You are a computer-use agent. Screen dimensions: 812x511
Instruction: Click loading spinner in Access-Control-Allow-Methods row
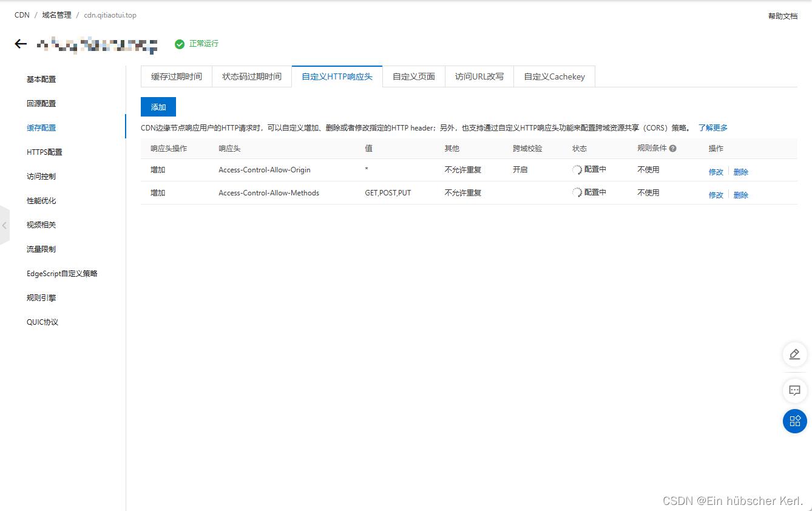coord(577,192)
